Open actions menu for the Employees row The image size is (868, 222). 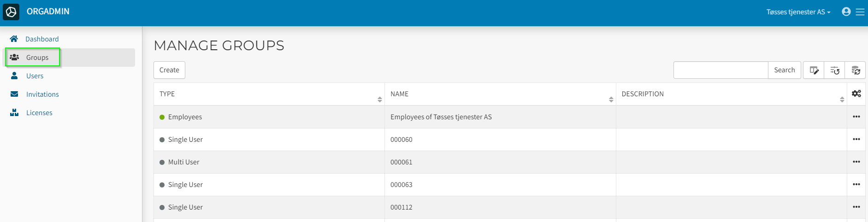pyautogui.click(x=856, y=117)
